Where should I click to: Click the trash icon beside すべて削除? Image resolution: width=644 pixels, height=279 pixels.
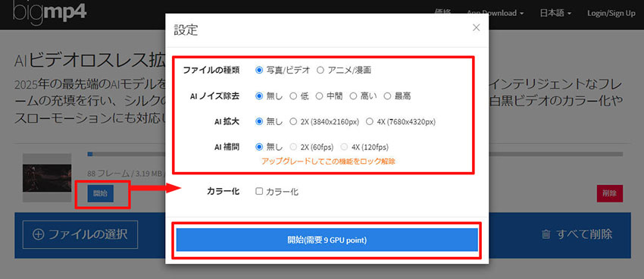[x=546, y=234]
